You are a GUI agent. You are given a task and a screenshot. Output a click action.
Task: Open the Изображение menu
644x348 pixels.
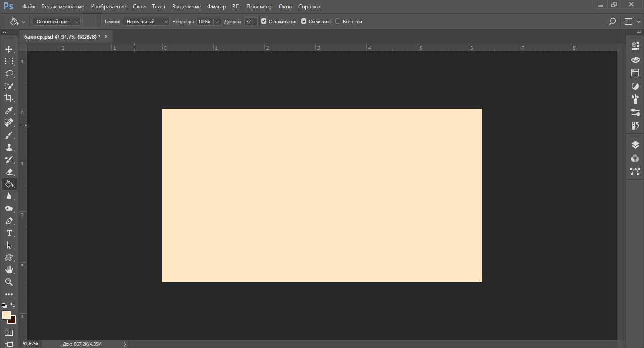[108, 7]
